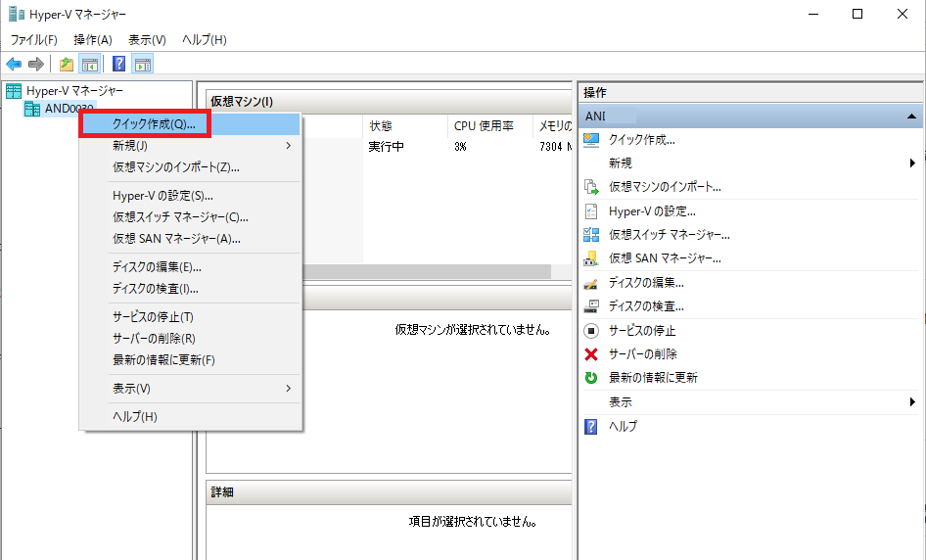Click the Hyper-V Manager title bar app icon
The width and height of the screenshot is (926, 560).
point(17,14)
